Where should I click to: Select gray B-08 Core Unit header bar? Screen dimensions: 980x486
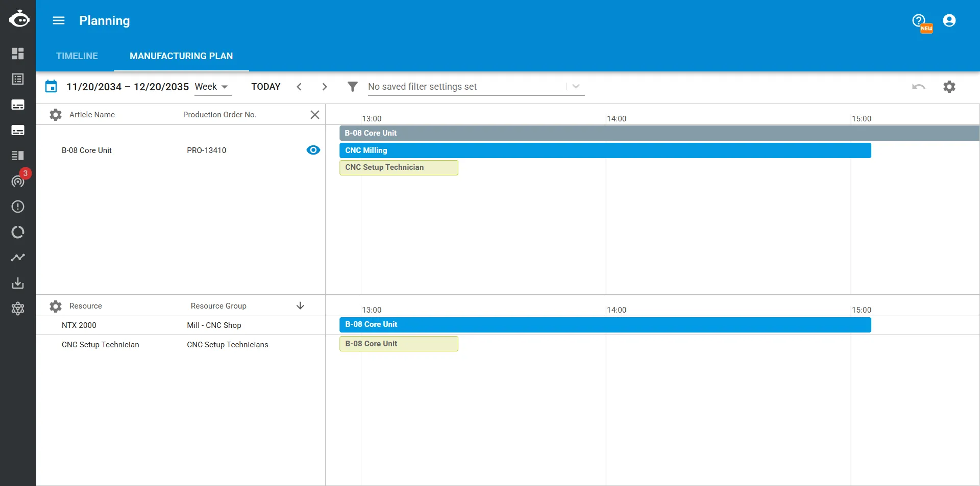tap(659, 133)
